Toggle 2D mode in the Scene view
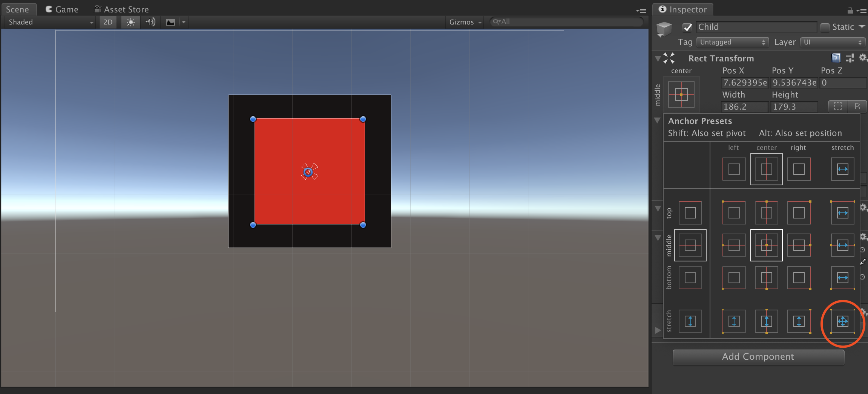Image resolution: width=868 pixels, height=394 pixels. tap(108, 22)
